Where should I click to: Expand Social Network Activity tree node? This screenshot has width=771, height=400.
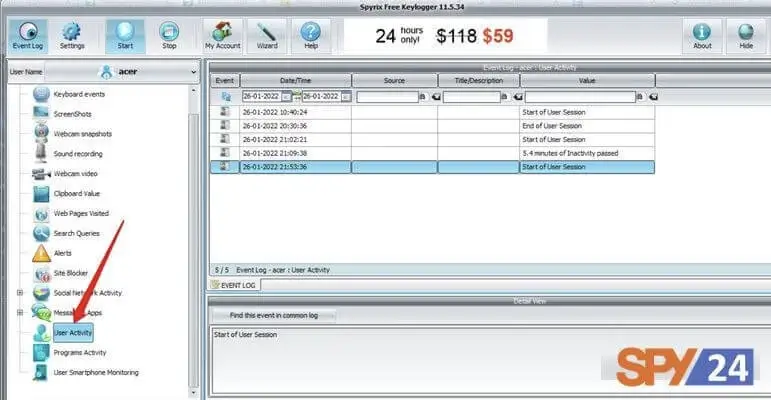point(20,293)
